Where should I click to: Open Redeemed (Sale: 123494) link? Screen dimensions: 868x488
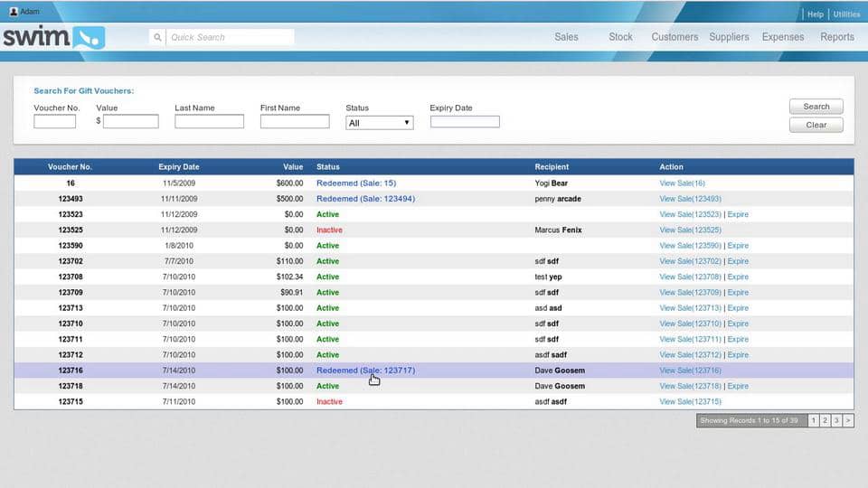[365, 199]
